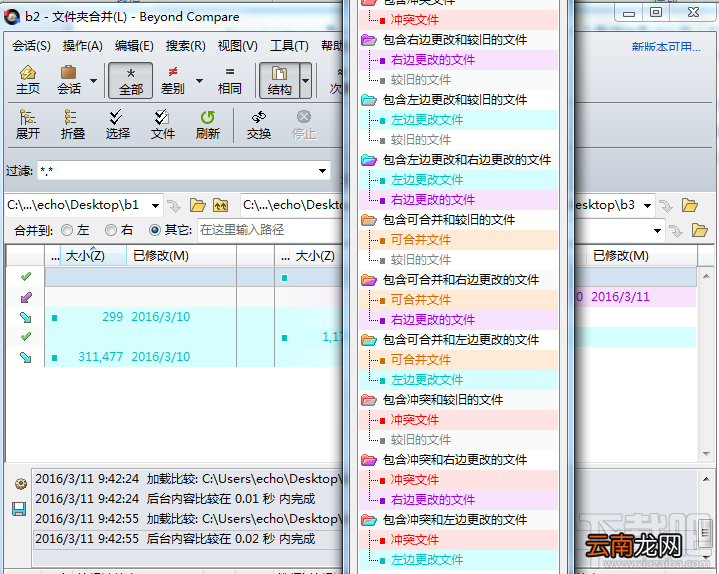
Task: Click the 2016/3/11 date cell in right pane
Action: click(620, 297)
